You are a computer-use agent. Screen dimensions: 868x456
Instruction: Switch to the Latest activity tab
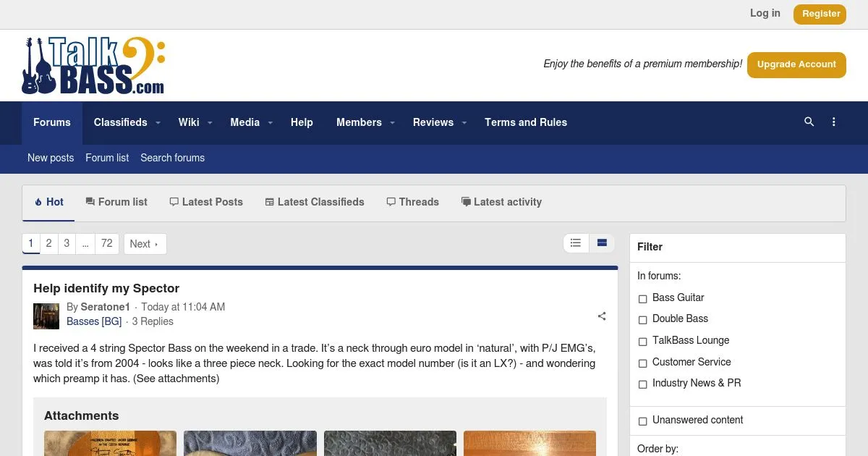pyautogui.click(x=501, y=202)
